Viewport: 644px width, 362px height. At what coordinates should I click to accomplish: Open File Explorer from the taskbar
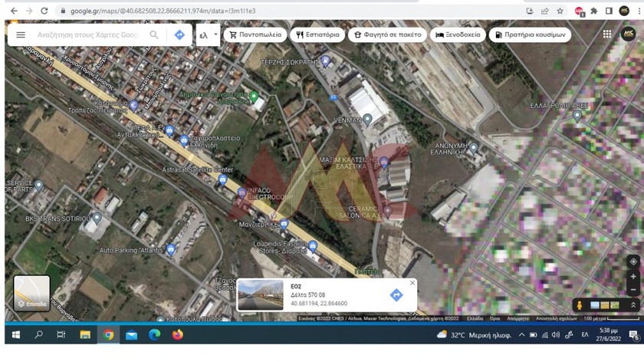[x=85, y=335]
